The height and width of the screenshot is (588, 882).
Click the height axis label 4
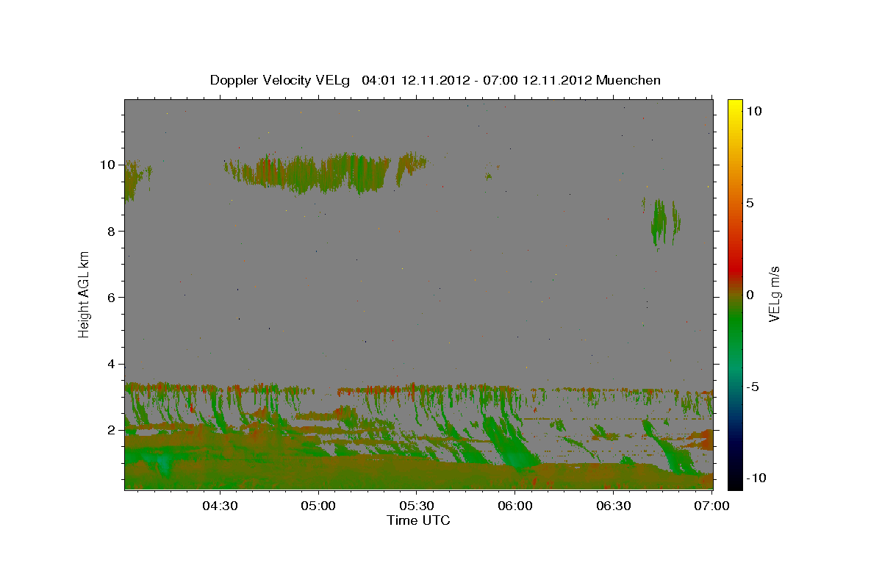tap(112, 364)
